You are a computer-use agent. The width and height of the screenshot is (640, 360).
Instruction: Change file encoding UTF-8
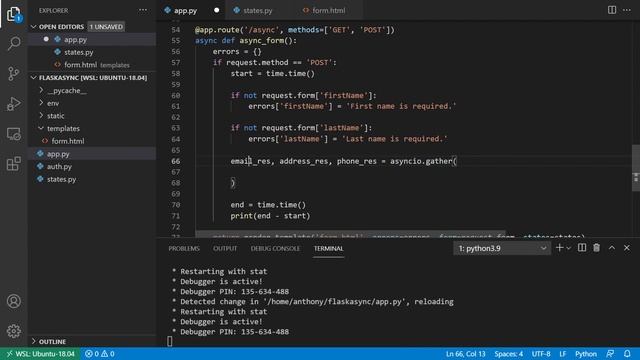pos(541,354)
